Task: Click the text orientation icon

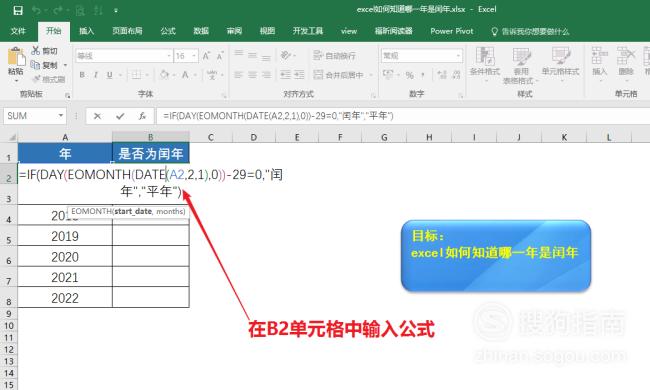Action: 286,55
